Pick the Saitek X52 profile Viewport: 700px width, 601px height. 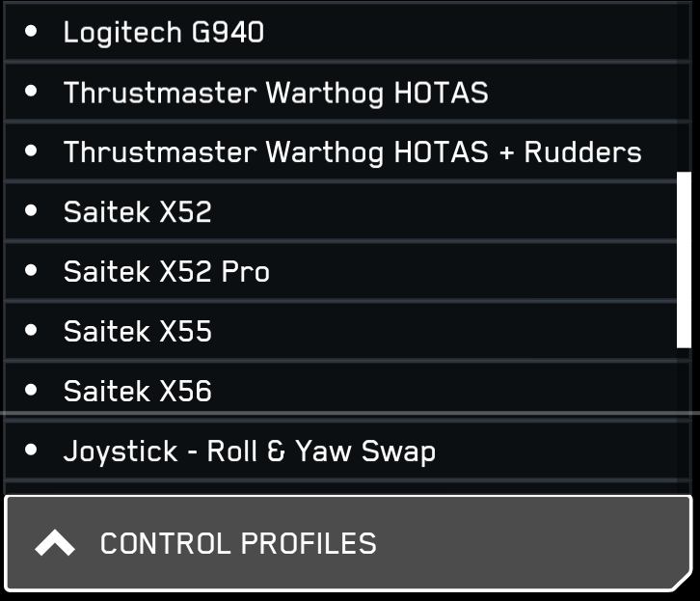138,212
